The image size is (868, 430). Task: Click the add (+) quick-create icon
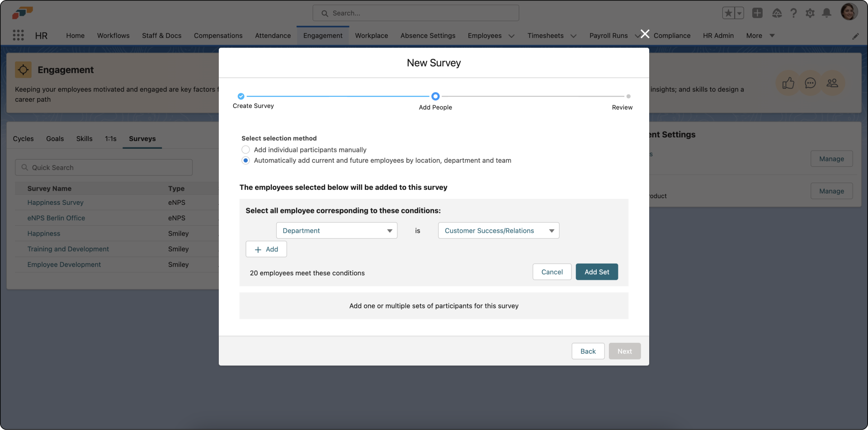coord(757,13)
